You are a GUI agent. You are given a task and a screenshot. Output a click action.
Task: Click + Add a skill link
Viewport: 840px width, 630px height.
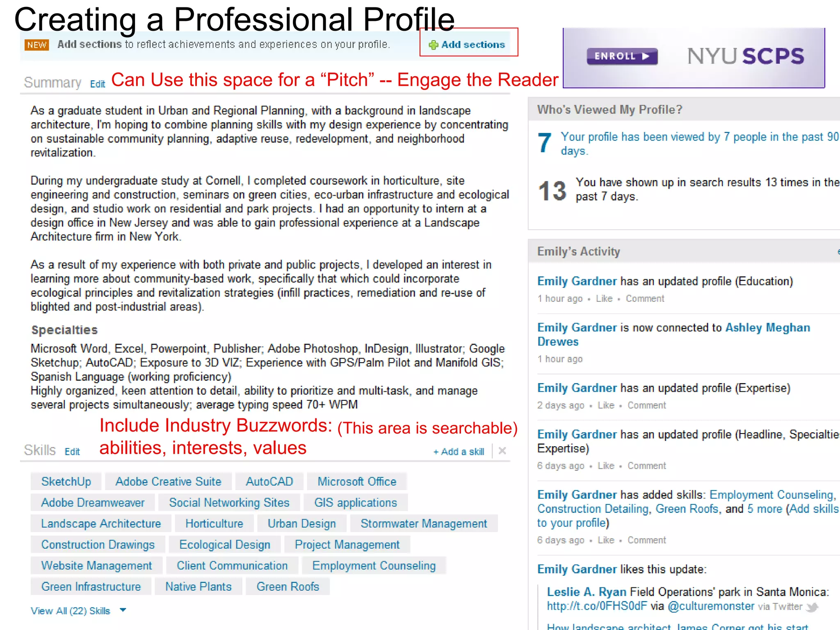459,452
